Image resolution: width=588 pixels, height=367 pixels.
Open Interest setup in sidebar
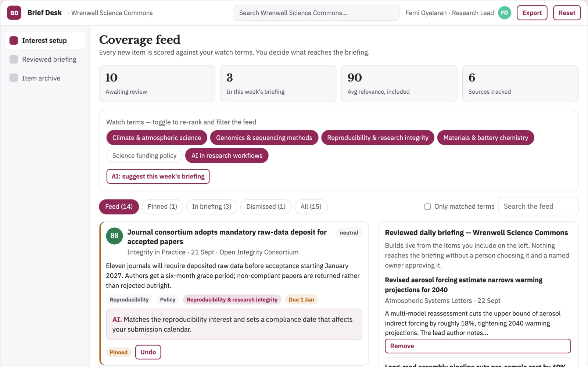[x=45, y=40]
